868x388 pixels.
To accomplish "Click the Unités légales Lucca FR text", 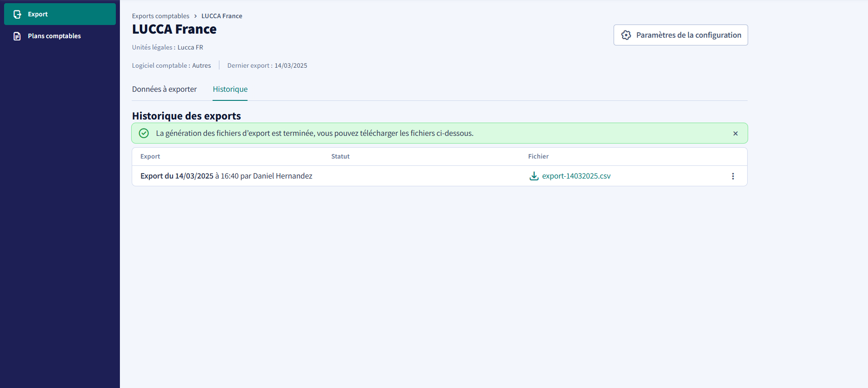I will (x=168, y=47).
